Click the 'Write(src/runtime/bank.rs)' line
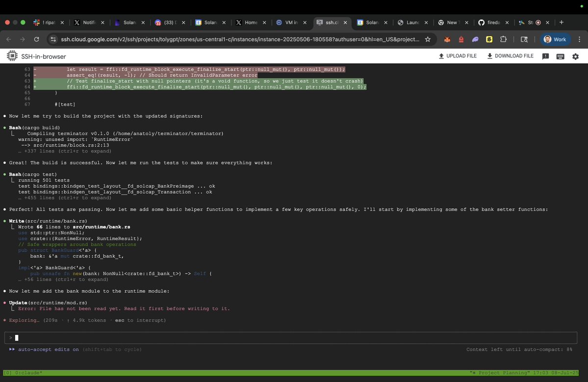Screen dimensions: 588x382 (48, 221)
